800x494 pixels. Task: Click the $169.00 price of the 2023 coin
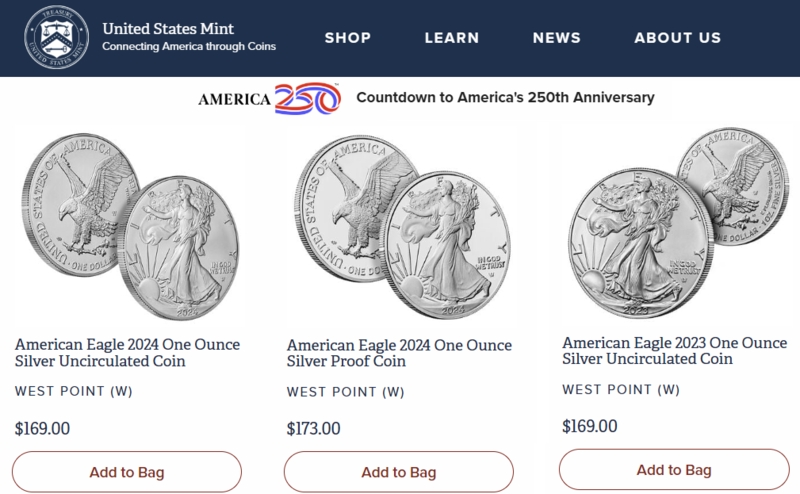pos(590,427)
